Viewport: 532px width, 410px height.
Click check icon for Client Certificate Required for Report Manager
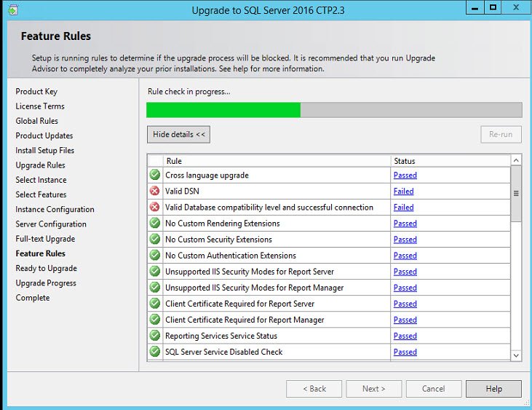point(155,320)
